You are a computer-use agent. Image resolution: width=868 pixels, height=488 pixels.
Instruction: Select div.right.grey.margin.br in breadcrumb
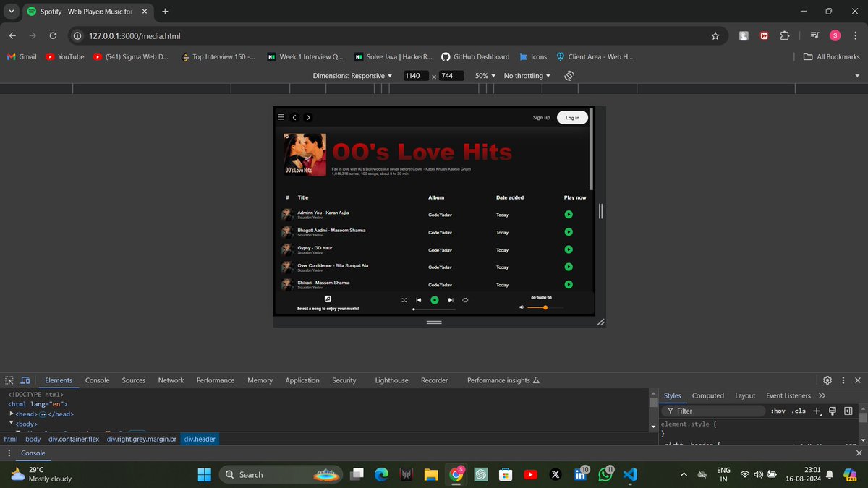142,439
